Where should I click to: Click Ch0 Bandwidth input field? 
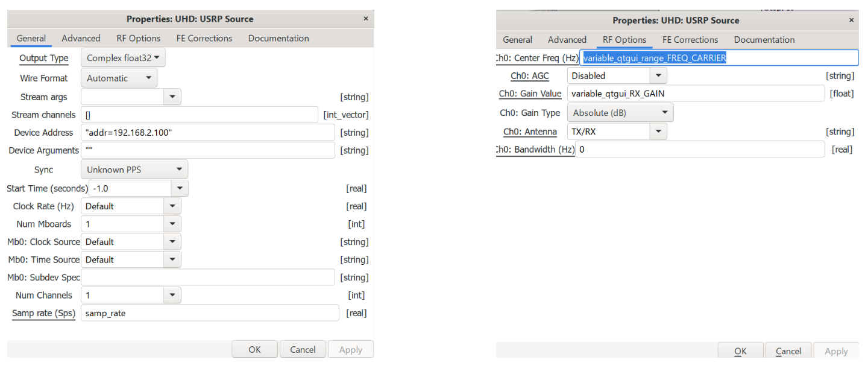(700, 149)
